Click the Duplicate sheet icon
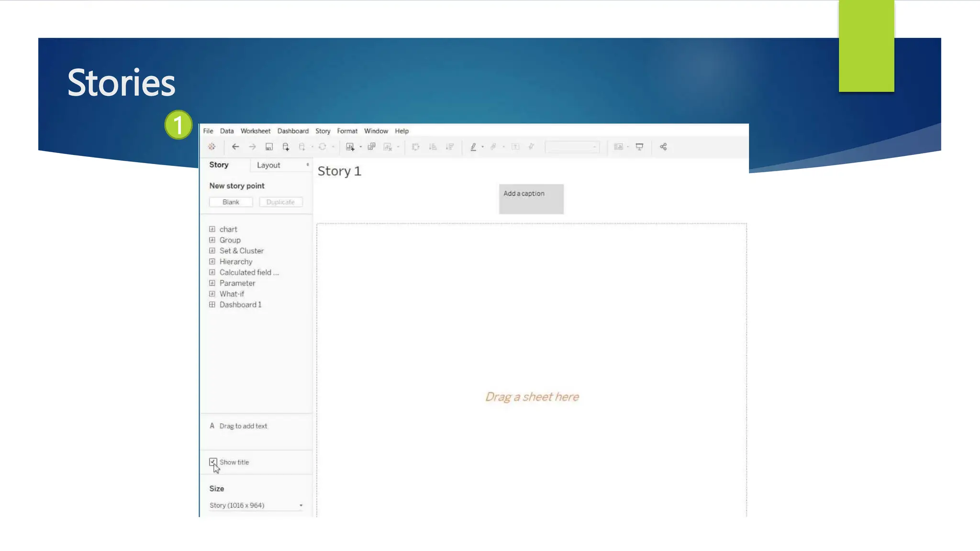 click(371, 147)
